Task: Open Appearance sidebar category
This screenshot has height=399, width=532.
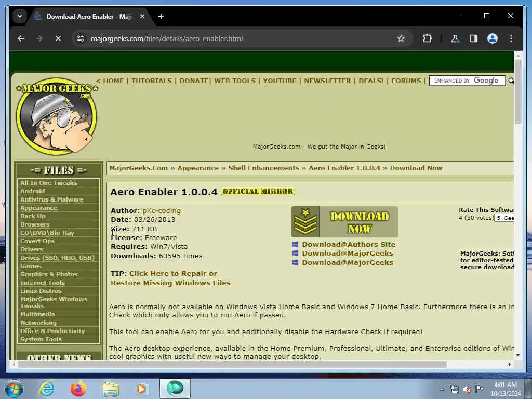Action: 38,208
